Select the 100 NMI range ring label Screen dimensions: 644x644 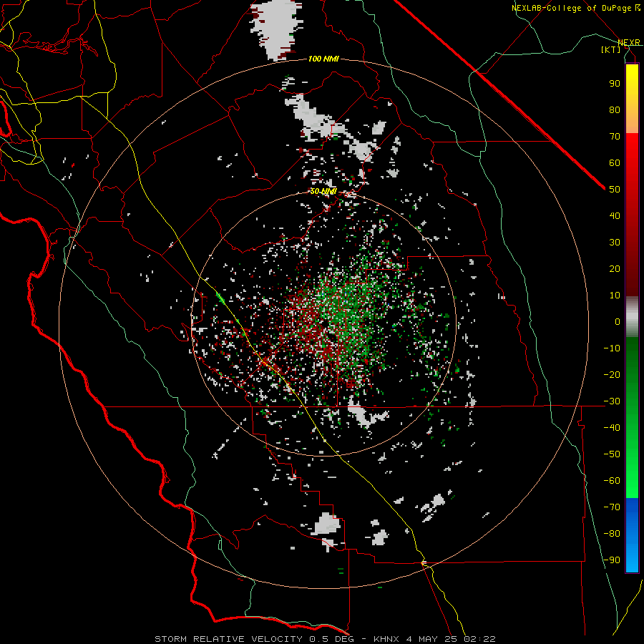click(x=323, y=59)
